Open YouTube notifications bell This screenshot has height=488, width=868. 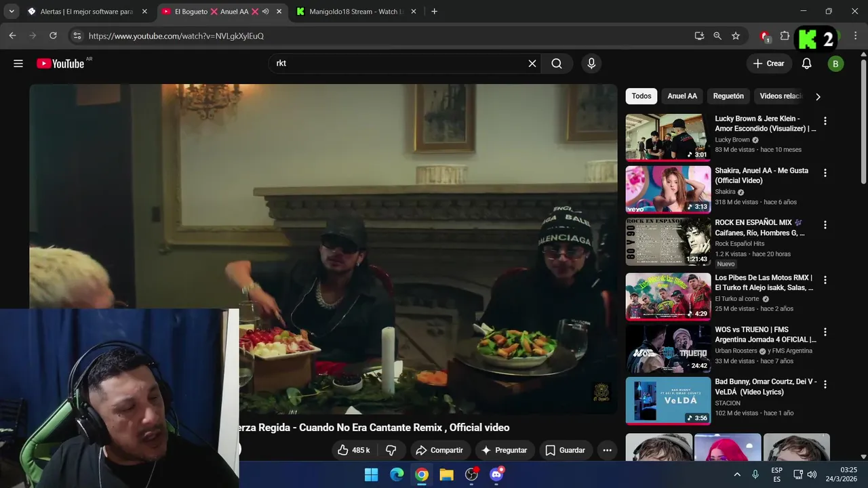[x=806, y=64]
